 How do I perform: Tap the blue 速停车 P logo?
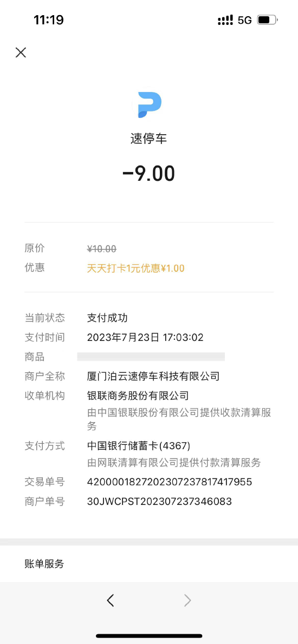(x=149, y=105)
